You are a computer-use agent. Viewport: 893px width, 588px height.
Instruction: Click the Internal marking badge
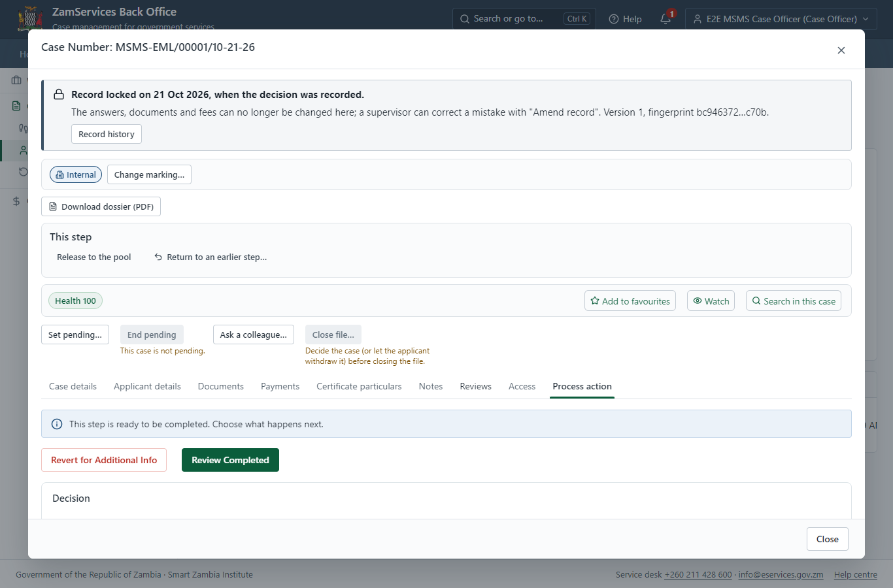click(76, 174)
